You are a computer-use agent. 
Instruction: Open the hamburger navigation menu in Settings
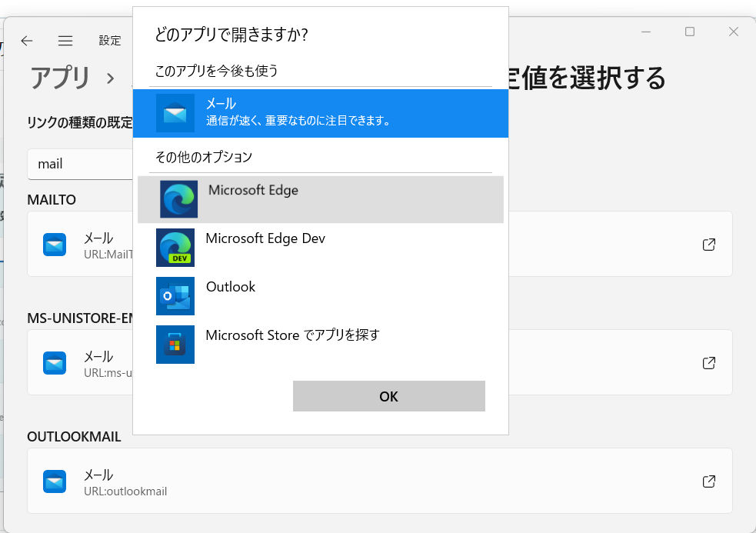[65, 41]
